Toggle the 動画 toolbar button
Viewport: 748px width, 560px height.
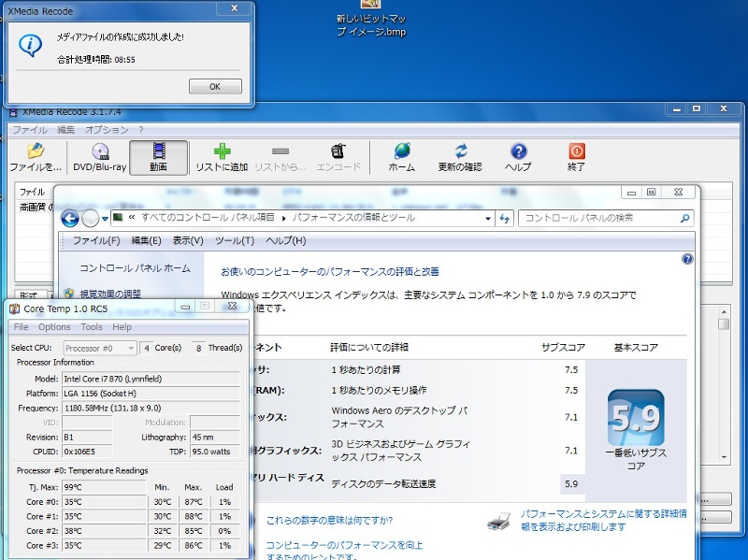click(x=158, y=157)
